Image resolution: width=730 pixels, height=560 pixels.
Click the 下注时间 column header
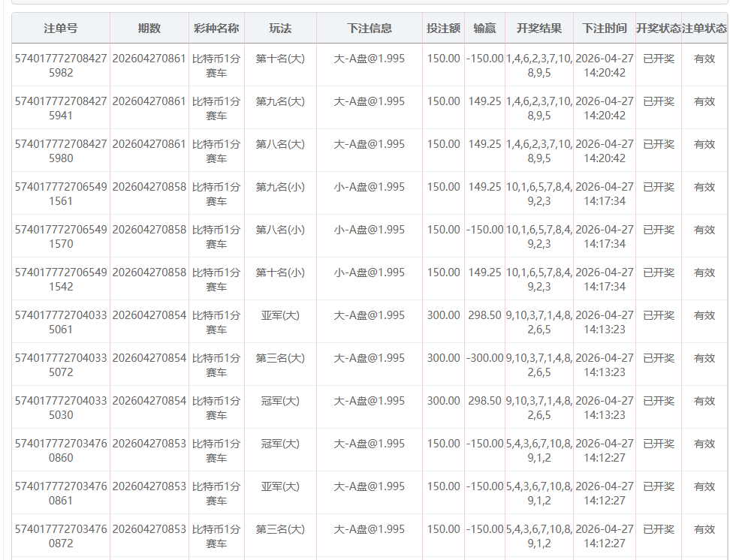click(x=604, y=29)
